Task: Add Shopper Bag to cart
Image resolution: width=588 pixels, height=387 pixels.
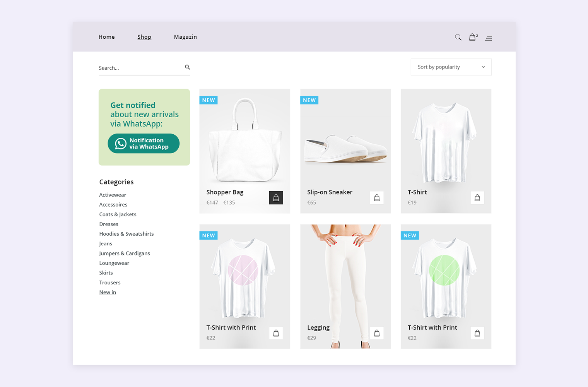Action: (x=276, y=198)
